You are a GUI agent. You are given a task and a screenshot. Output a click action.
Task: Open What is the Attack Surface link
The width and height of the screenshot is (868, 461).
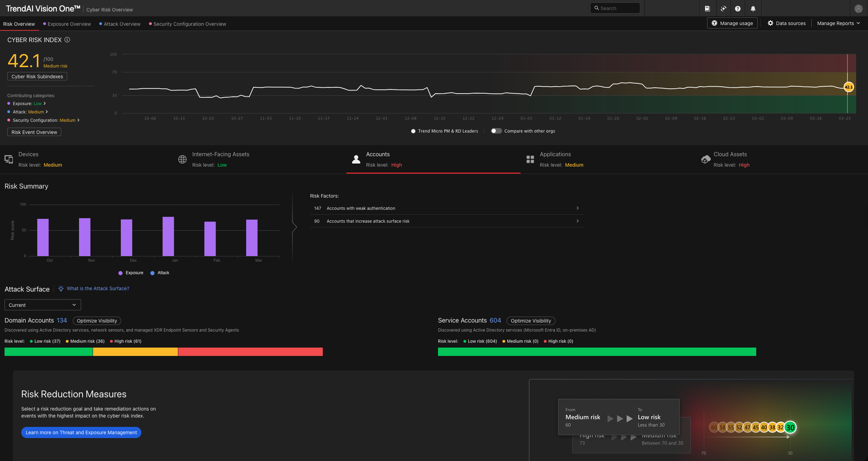(x=98, y=288)
